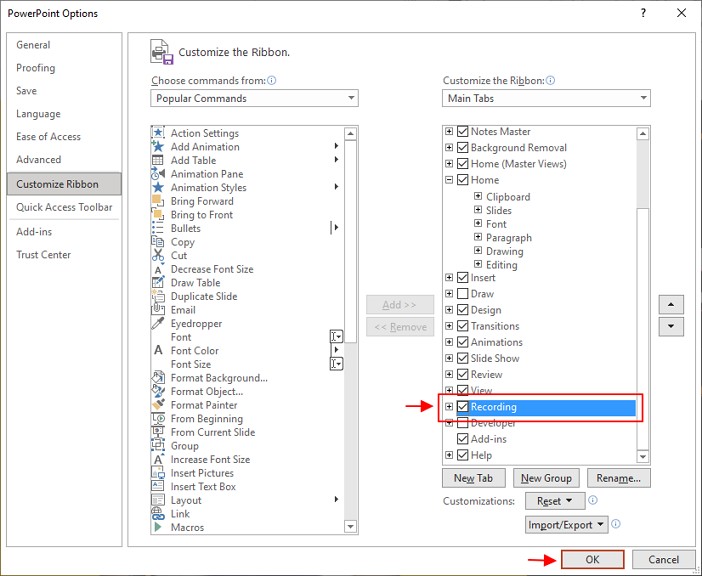Image resolution: width=702 pixels, height=576 pixels.
Task: Toggle the Background Removal checkbox
Action: 462,148
